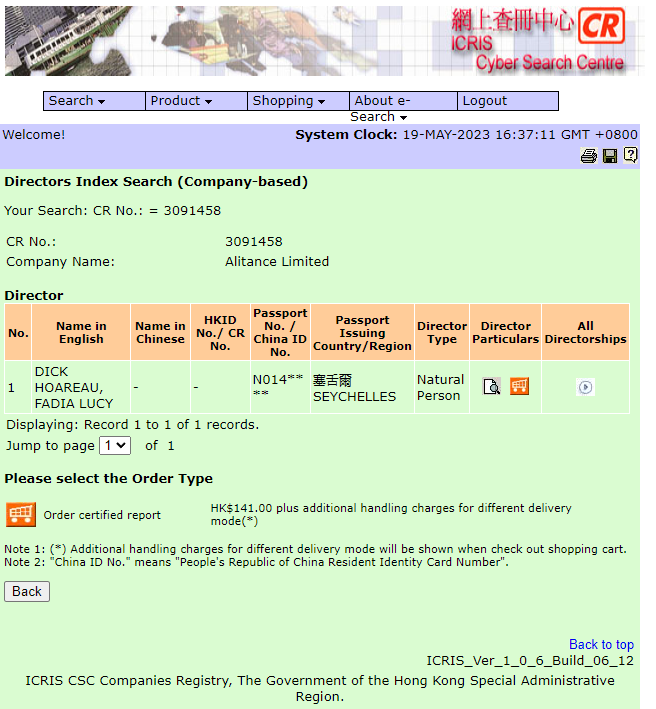Click the Welcome! text
656x709 pixels.
34,135
